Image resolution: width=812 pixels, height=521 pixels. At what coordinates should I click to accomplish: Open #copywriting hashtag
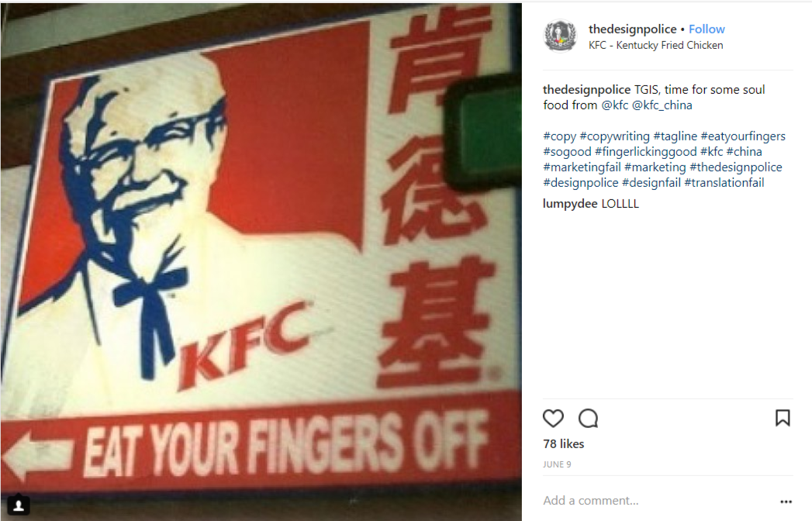[x=615, y=136]
